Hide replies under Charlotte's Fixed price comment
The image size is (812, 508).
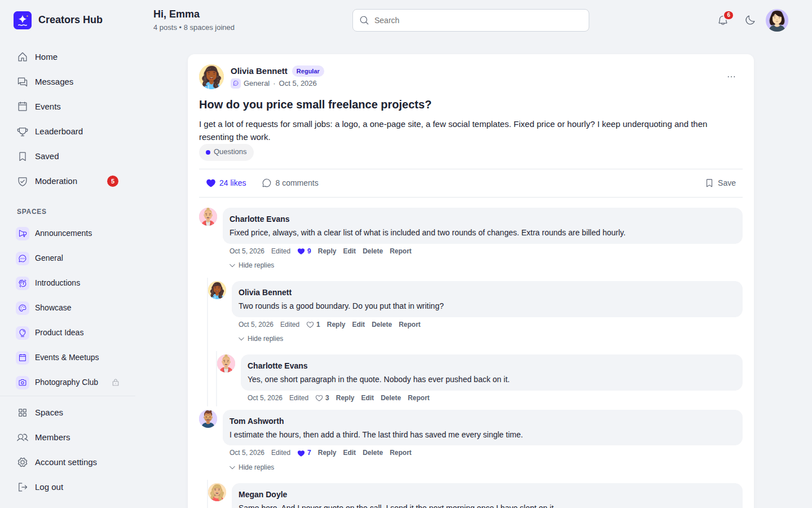point(252,265)
